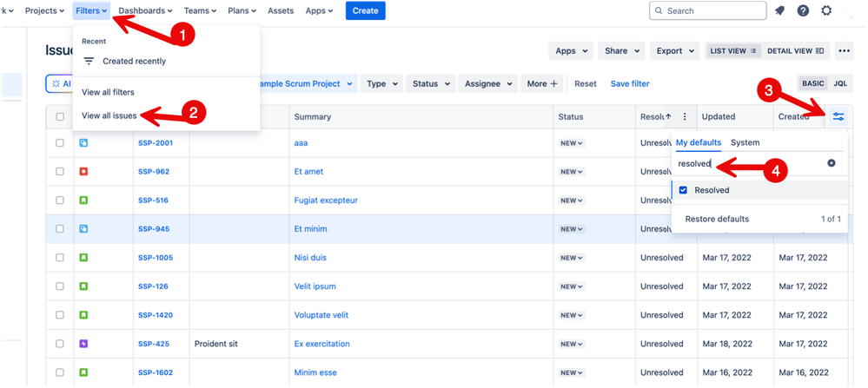Toggle the select-all issues checkbox

pos(60,116)
